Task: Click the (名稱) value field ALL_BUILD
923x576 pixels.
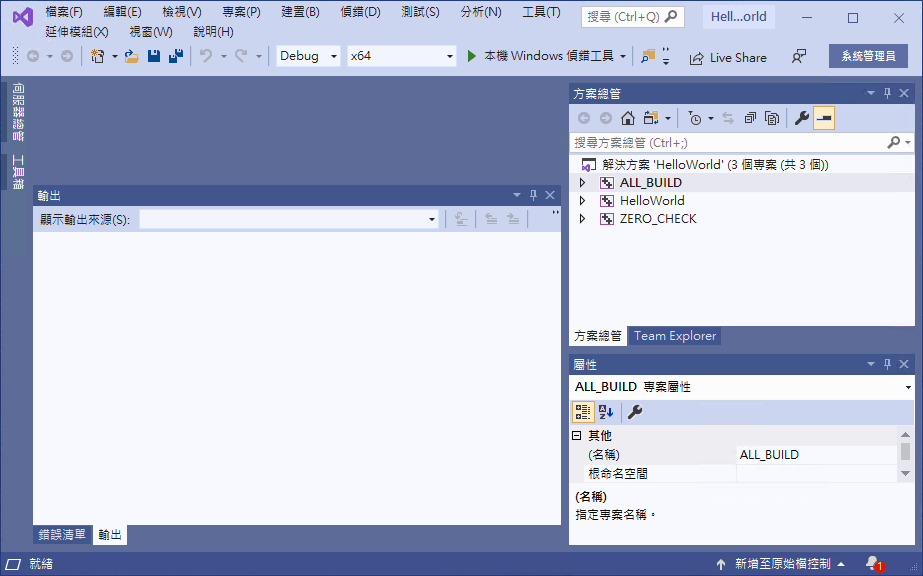Action: point(817,454)
